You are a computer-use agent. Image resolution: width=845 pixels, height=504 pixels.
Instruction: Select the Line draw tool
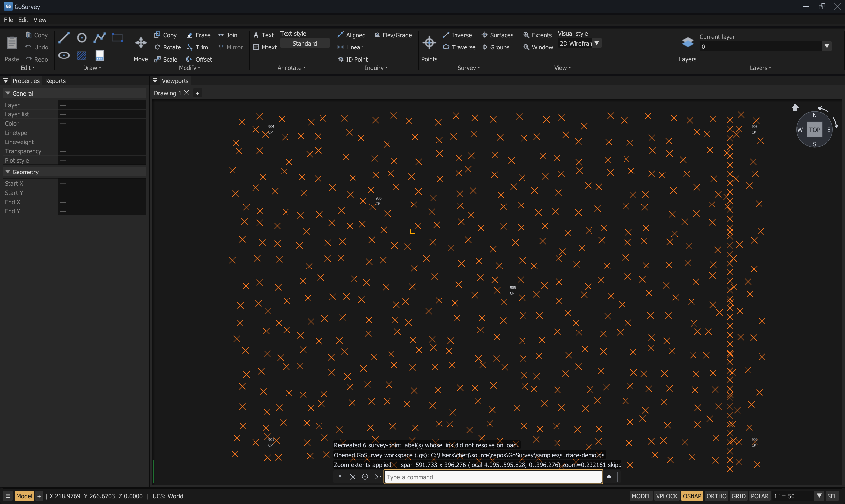click(x=64, y=37)
